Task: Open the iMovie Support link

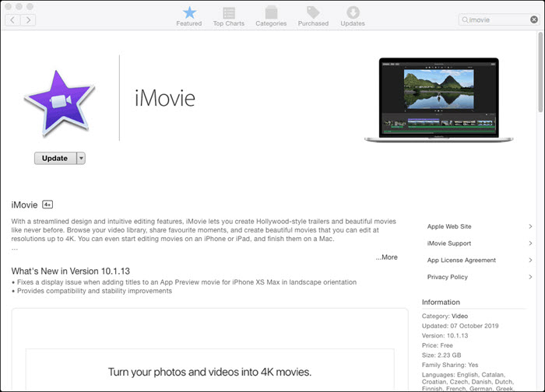Action: click(449, 243)
